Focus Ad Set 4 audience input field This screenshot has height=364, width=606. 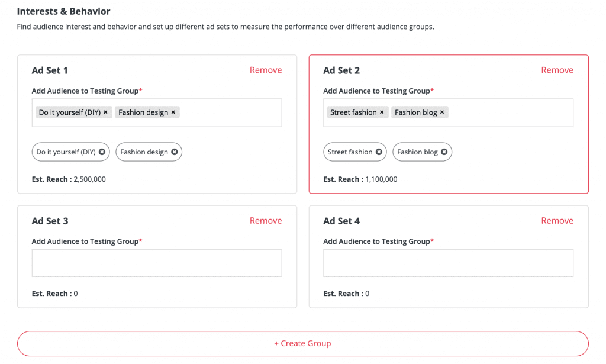tap(449, 263)
